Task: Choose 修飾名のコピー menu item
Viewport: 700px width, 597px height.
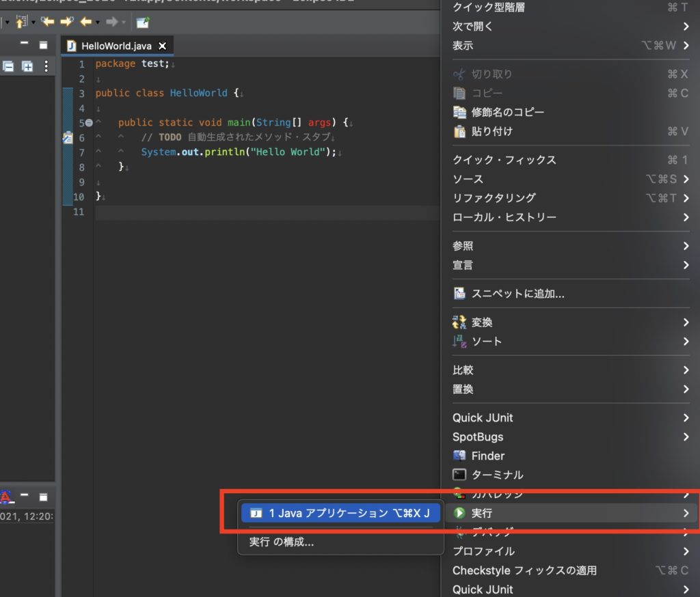Action: [x=570, y=112]
